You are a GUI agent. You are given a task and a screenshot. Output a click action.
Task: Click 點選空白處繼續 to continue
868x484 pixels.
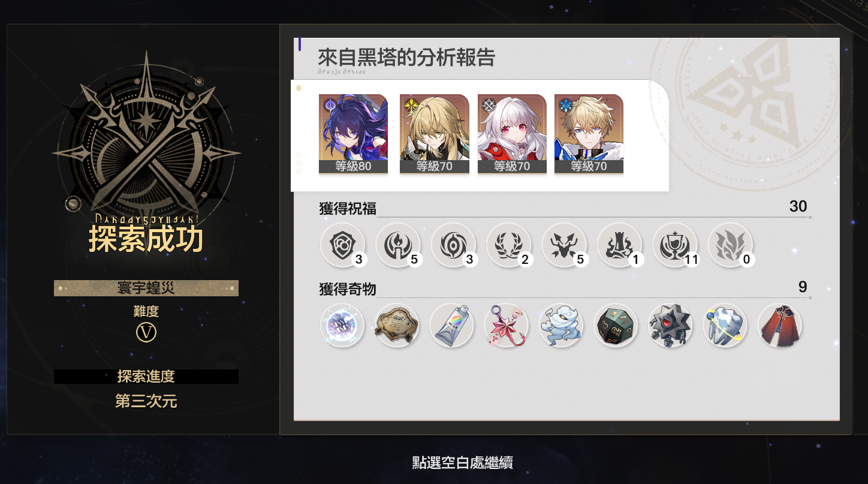click(x=462, y=462)
